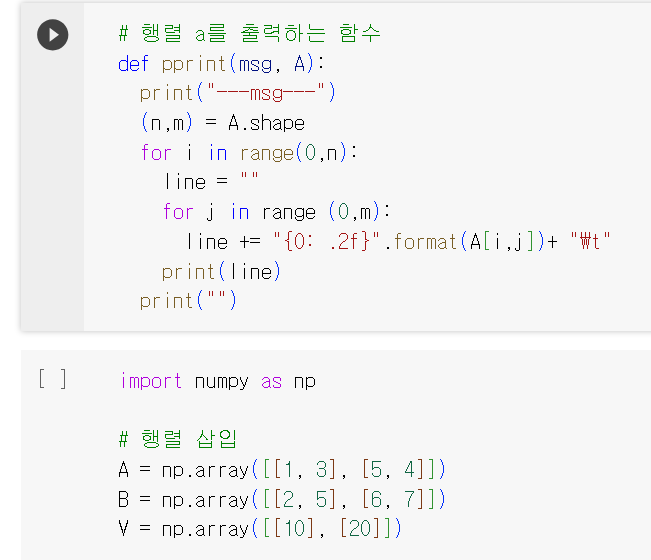651x560 pixels.
Task: Click the line 'import numpy as np'
Action: pos(218,381)
